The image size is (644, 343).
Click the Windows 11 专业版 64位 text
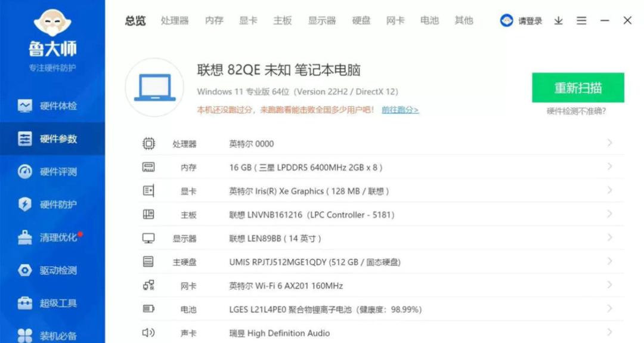tap(298, 92)
